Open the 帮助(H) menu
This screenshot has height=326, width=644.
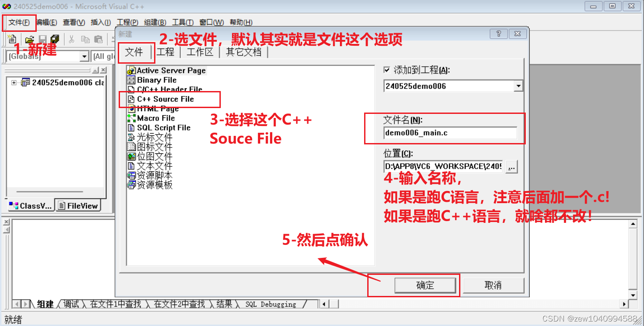point(241,22)
